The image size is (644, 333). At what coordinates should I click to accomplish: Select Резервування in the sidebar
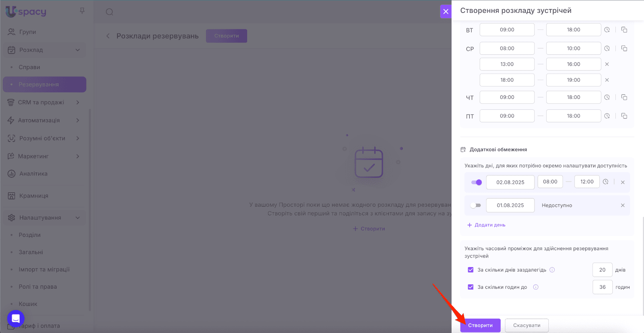pyautogui.click(x=45, y=84)
